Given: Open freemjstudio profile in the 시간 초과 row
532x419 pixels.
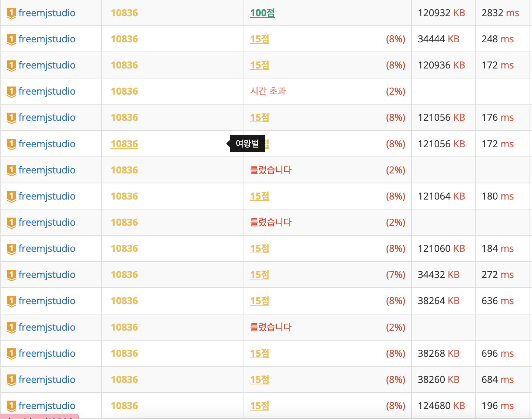Looking at the screenshot, I should click(x=47, y=91).
